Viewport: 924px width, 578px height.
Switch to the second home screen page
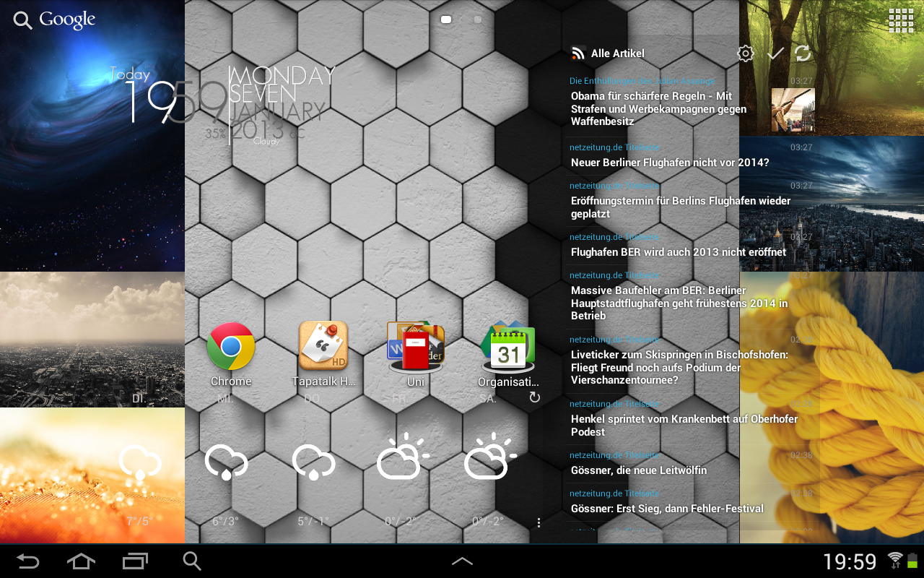478,20
